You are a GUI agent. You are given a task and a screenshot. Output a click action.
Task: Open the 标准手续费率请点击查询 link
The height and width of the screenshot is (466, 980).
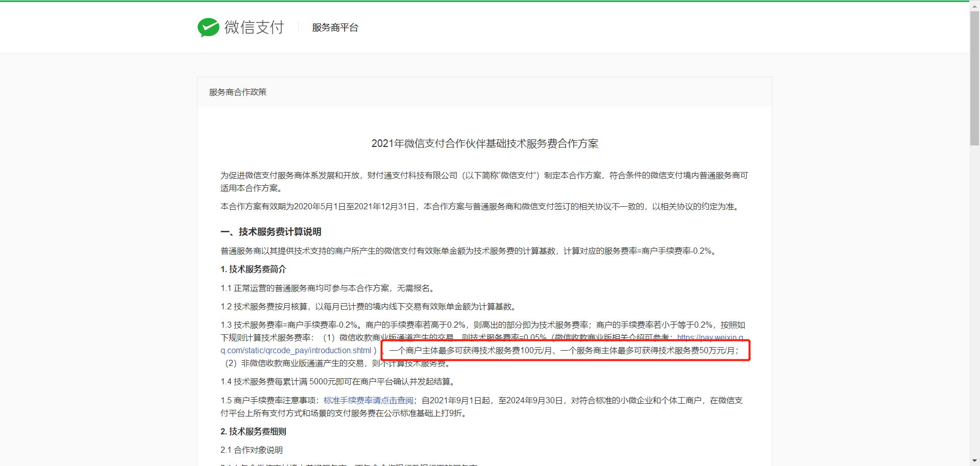369,401
